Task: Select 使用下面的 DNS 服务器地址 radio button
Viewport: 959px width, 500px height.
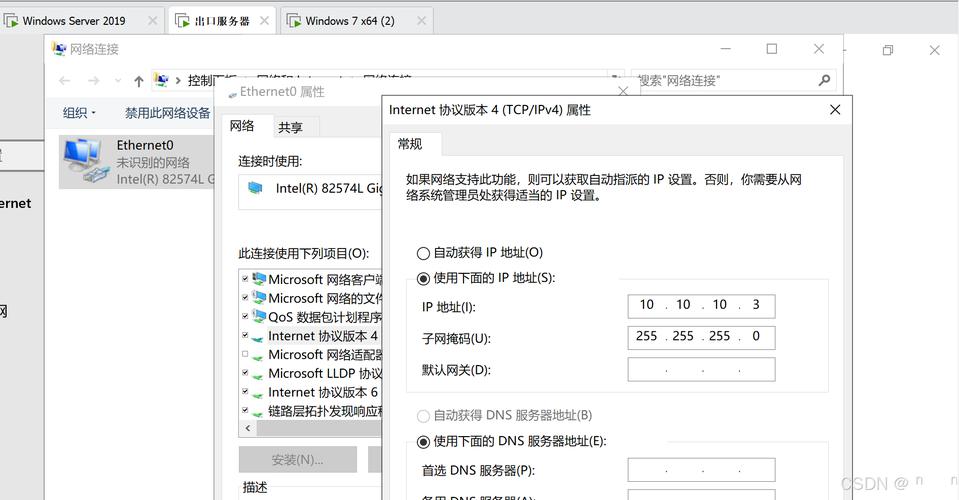Action: 423,442
